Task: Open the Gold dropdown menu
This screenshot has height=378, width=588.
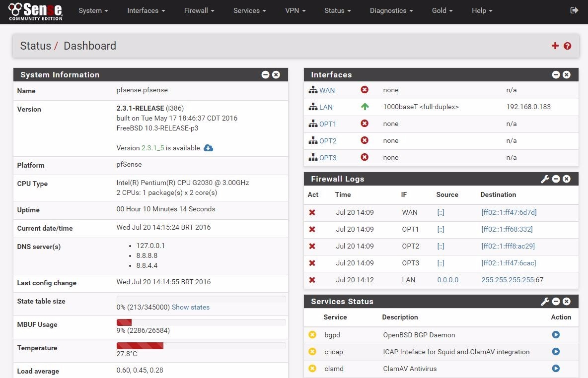Action: [442, 10]
